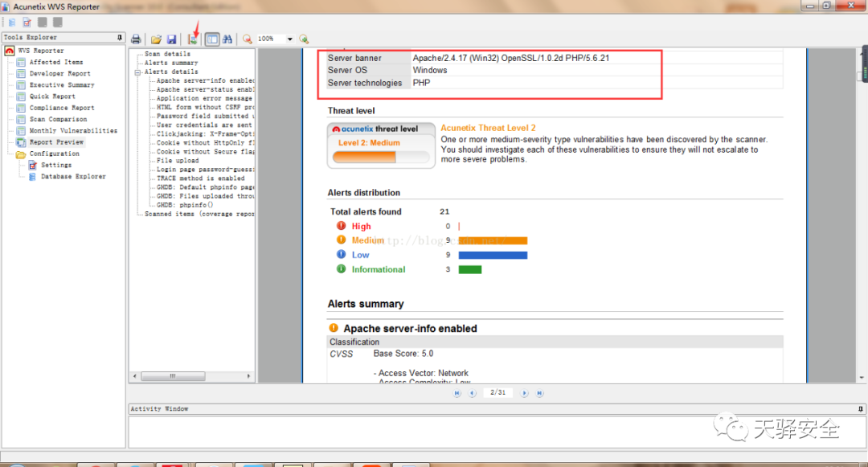
Task: Click the Acunetix Threat Level 2 heading
Action: (489, 128)
